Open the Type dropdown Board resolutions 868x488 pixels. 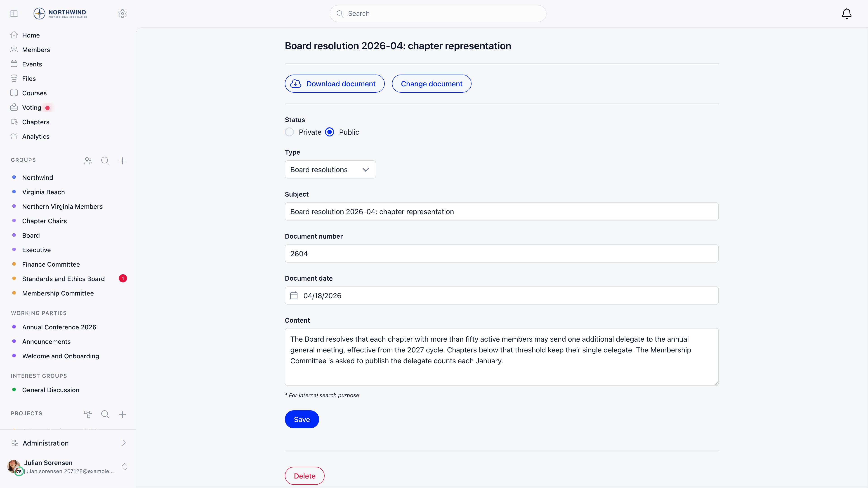pos(330,169)
